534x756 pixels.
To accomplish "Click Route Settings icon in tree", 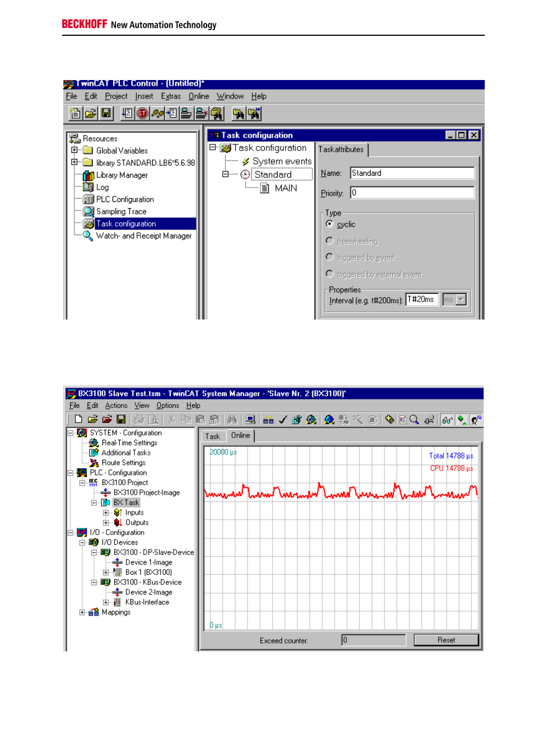I will [93, 463].
